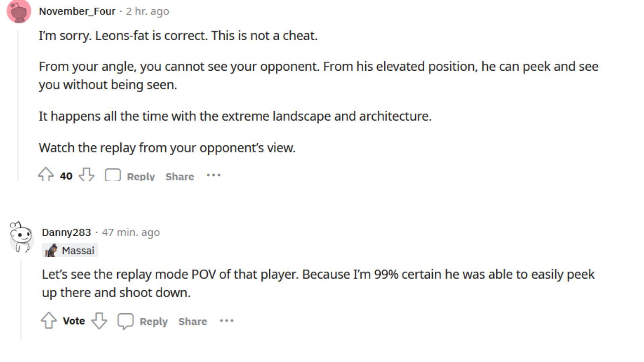This screenshot has width=644, height=362.
Task: Click the 47 min. ago timestamp
Action: (131, 232)
